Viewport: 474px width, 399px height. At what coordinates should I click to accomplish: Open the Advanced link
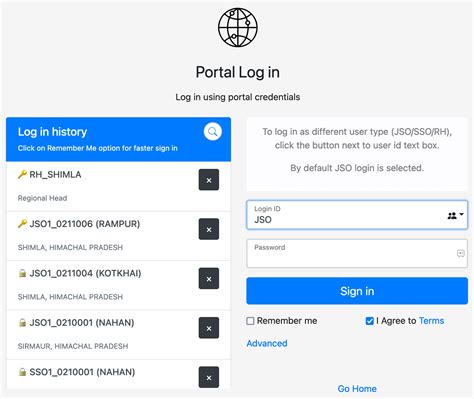(267, 343)
